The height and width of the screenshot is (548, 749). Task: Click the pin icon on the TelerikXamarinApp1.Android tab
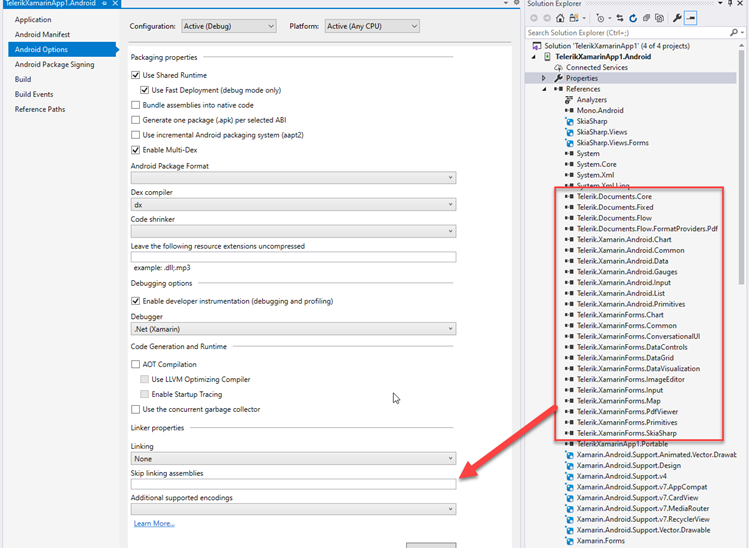pos(104,3)
